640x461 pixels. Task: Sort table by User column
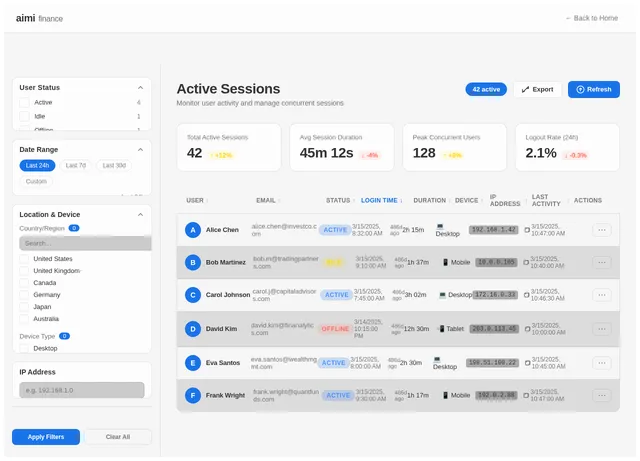(197, 200)
